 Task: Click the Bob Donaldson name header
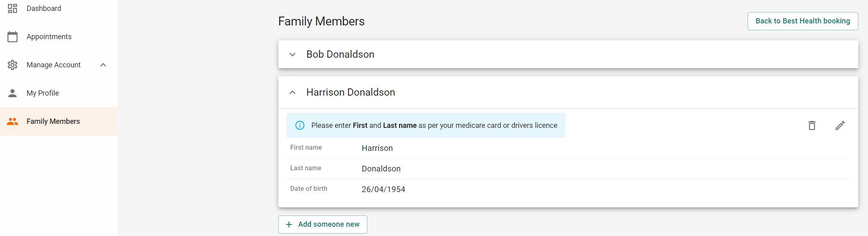(340, 54)
